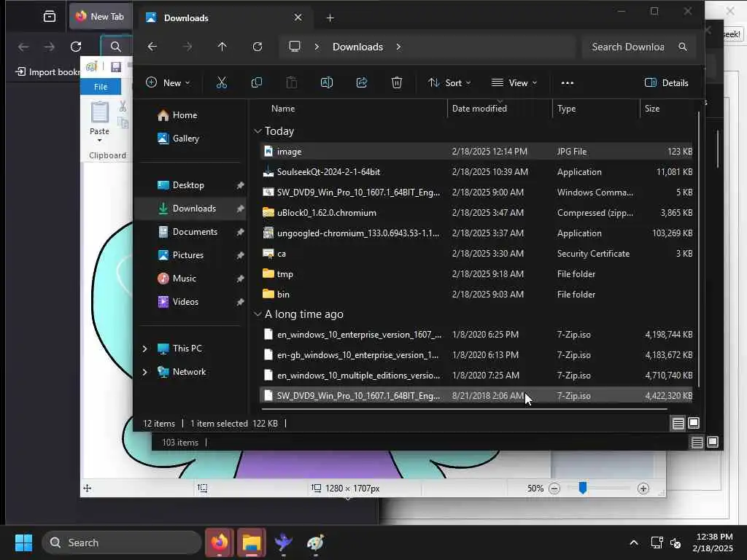Viewport: 747px width, 560px height.
Task: Click the Delete trash can icon
Action: 396,83
